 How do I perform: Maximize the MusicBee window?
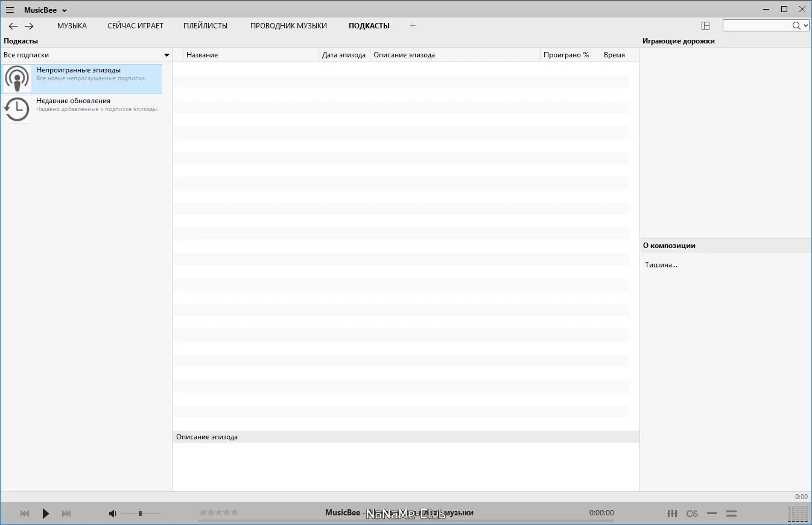point(784,9)
